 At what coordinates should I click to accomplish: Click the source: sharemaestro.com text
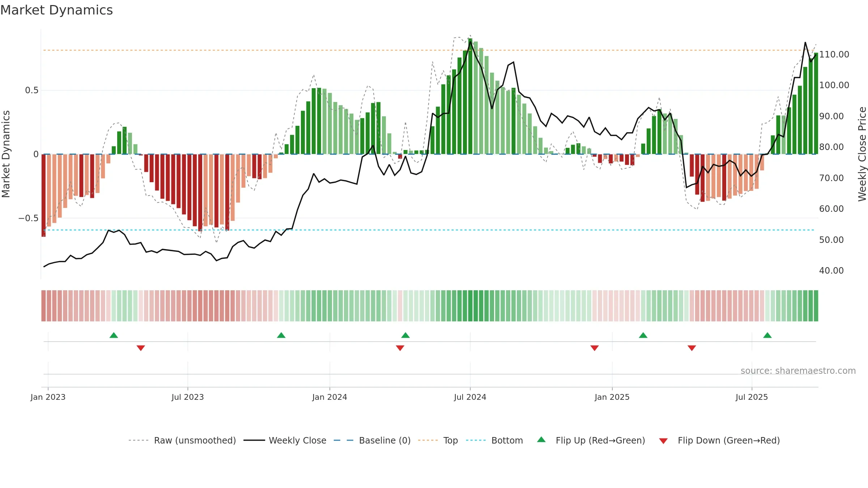click(x=798, y=371)
